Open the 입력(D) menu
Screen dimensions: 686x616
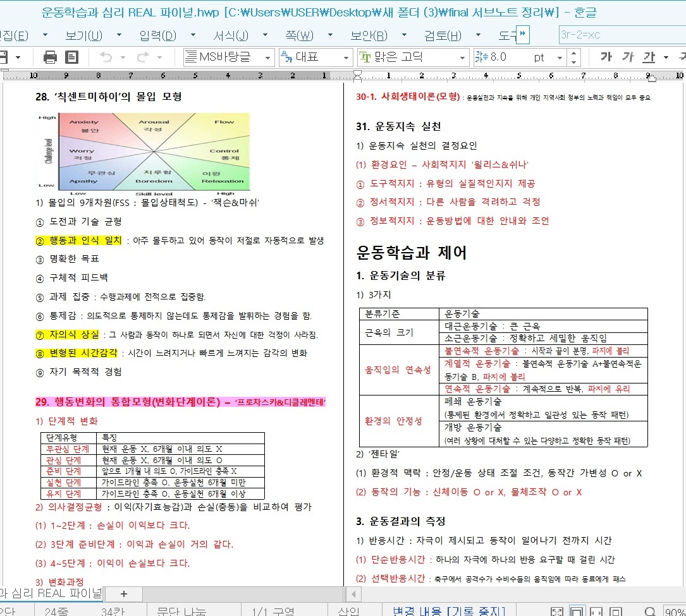click(157, 35)
